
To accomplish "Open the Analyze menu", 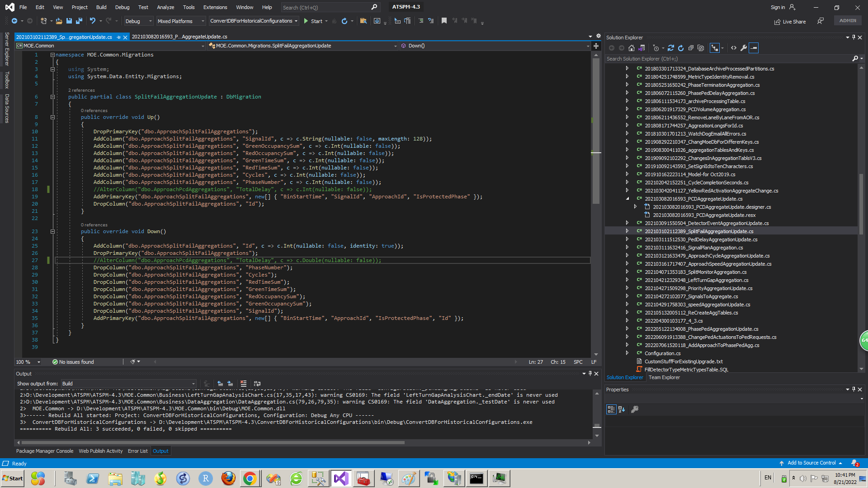I will click(165, 7).
